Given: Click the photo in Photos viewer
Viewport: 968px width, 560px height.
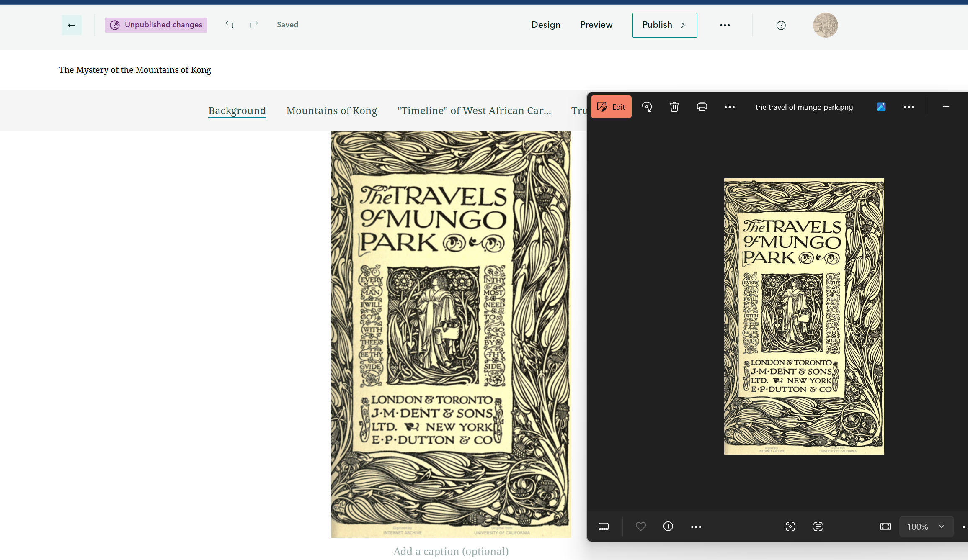Looking at the screenshot, I should click(x=804, y=316).
